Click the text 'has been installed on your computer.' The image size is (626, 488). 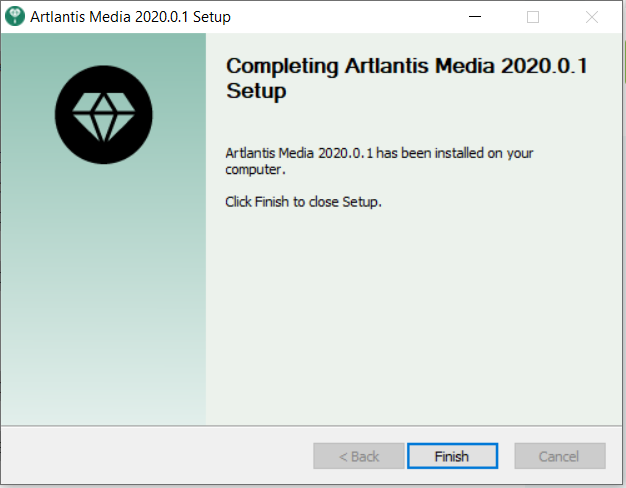[379, 161]
